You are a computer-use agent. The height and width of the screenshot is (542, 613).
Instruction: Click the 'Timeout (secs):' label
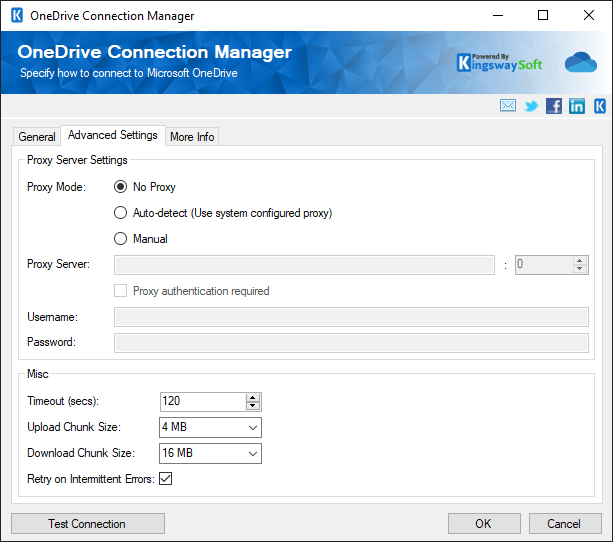tap(63, 401)
